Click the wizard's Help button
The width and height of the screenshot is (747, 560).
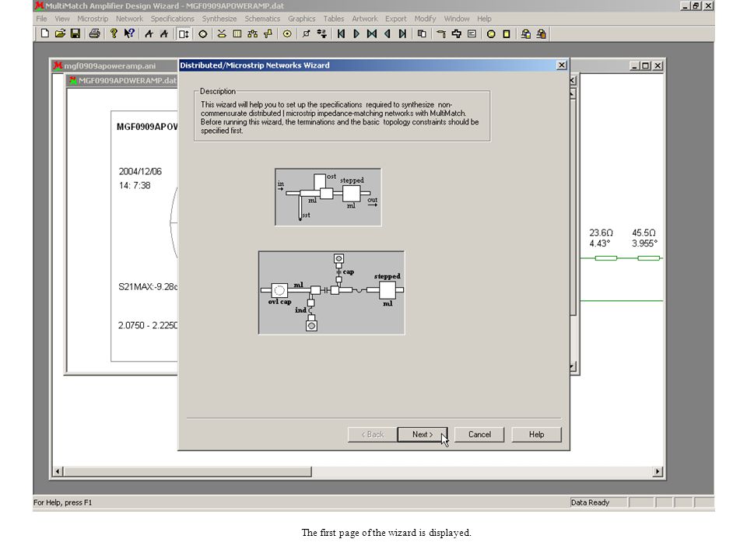pyautogui.click(x=536, y=434)
